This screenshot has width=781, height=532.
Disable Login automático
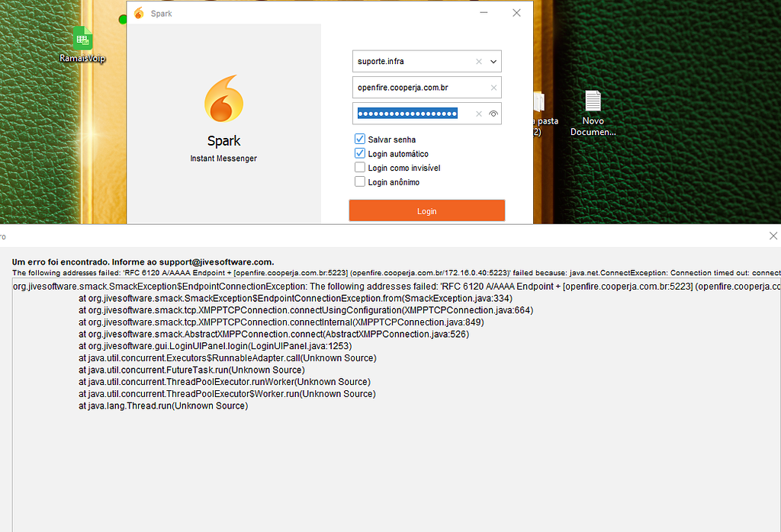(x=359, y=152)
